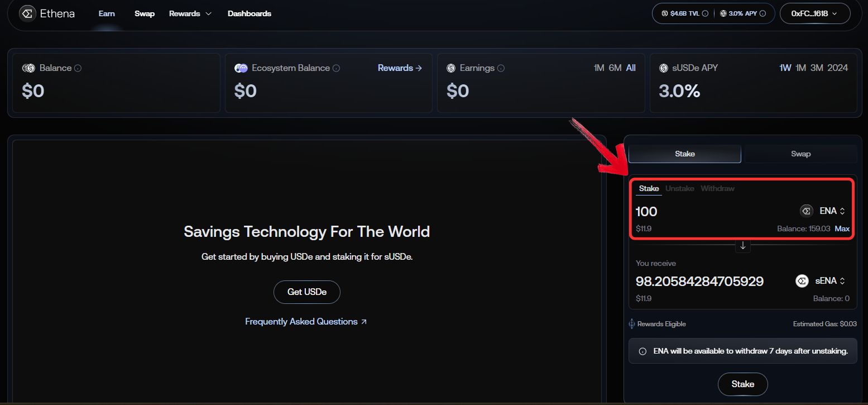
Task: Switch to the large Swap panel tab
Action: click(801, 154)
